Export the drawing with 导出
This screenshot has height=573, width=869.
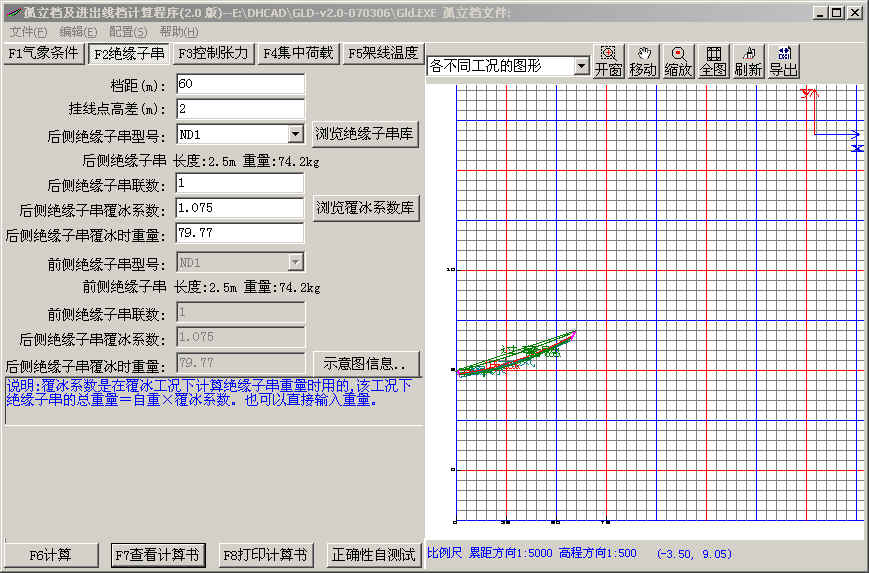[x=784, y=62]
